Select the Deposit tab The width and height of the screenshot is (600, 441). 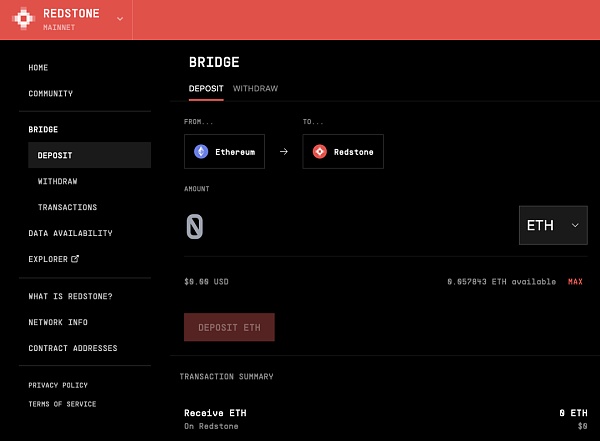coord(205,88)
